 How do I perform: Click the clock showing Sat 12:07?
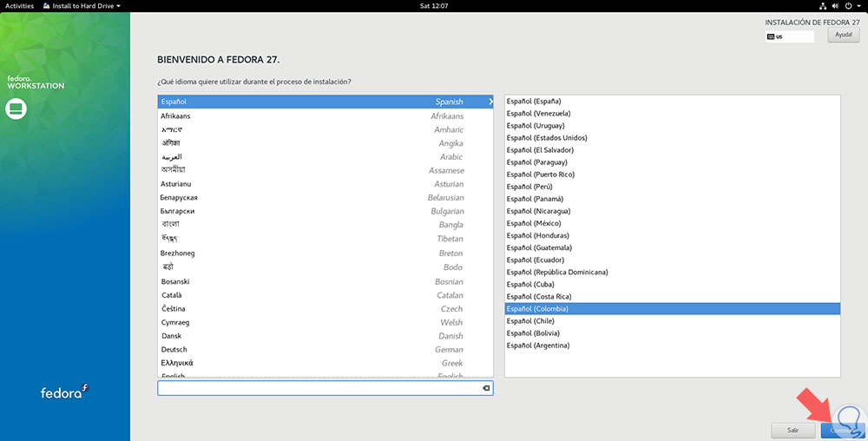coord(434,5)
